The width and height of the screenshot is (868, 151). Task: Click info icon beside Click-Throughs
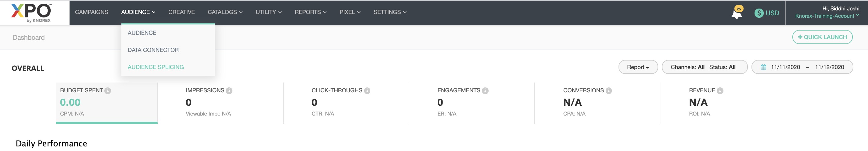point(367,90)
